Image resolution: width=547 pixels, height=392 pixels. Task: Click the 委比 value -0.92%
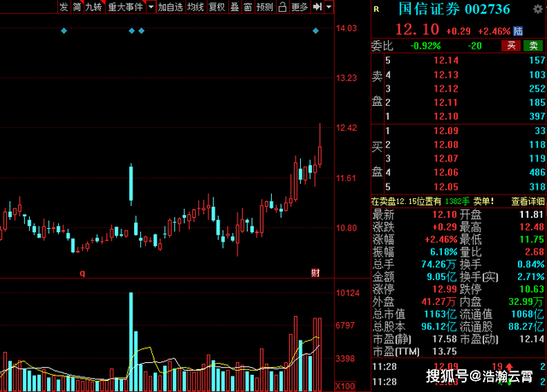426,45
